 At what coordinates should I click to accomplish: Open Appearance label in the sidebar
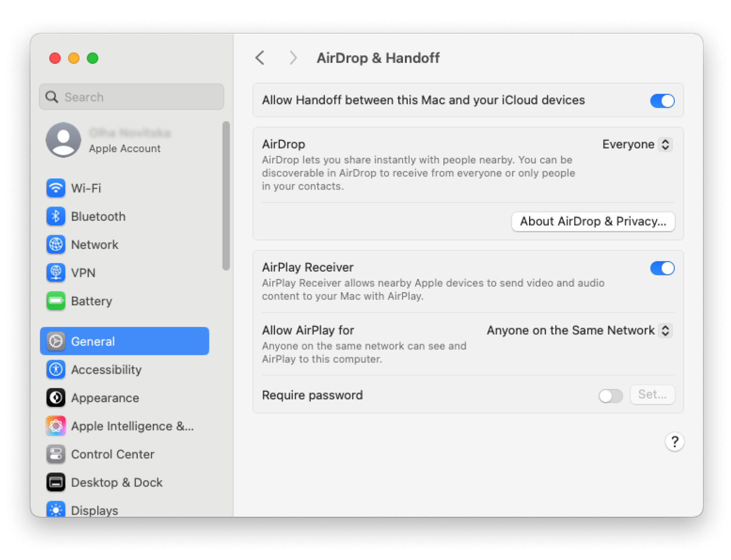pos(105,398)
